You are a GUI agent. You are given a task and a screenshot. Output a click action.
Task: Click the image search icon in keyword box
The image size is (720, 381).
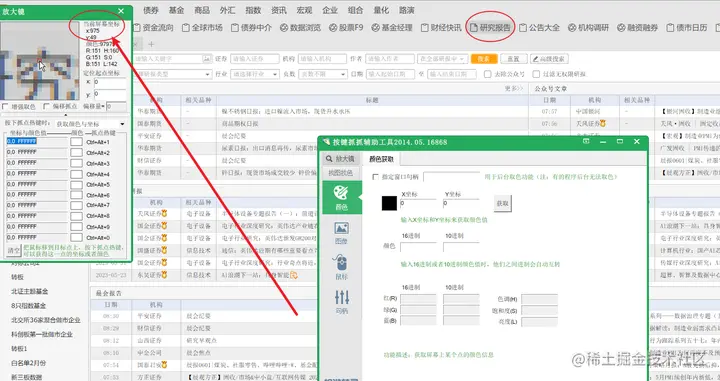click(207, 59)
